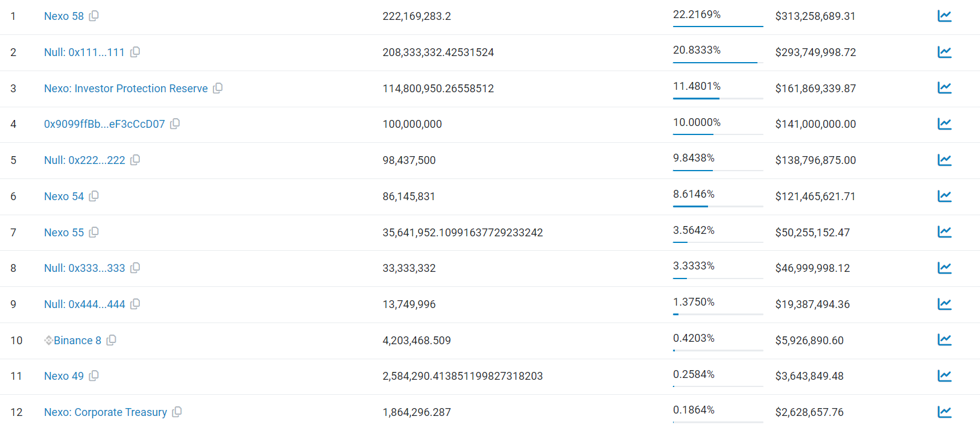Select value $2,628,657.76
The image size is (980, 428).
(809, 412)
